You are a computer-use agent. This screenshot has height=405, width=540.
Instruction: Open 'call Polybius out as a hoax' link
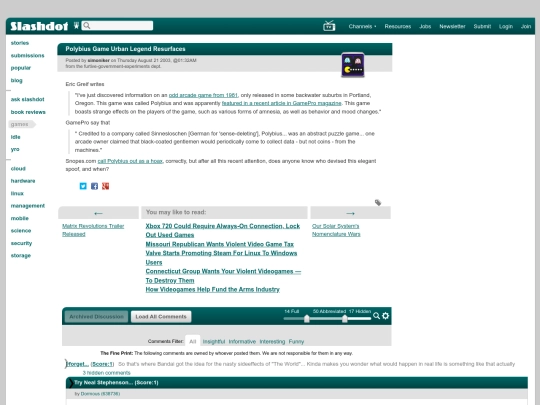(x=130, y=161)
